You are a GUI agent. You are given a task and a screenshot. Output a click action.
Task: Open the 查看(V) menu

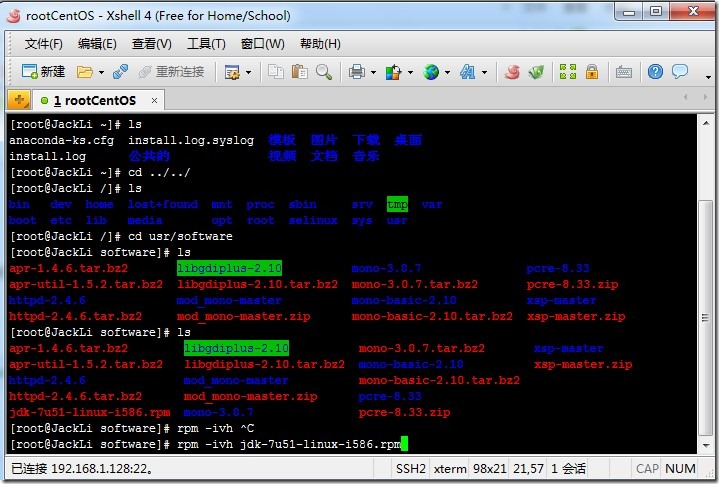point(151,44)
